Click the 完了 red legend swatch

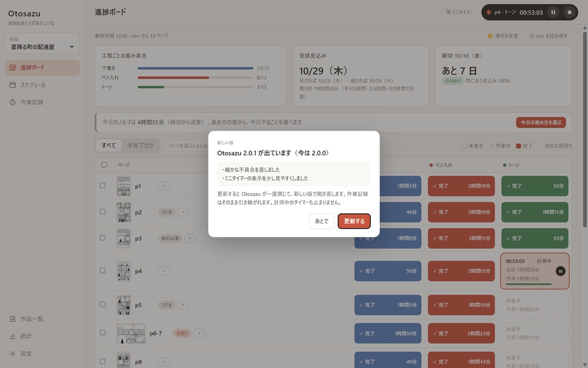519,146
